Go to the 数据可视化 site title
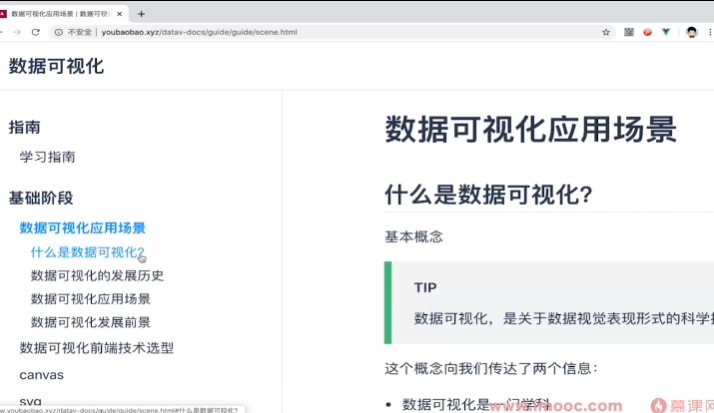 pyautogui.click(x=56, y=66)
